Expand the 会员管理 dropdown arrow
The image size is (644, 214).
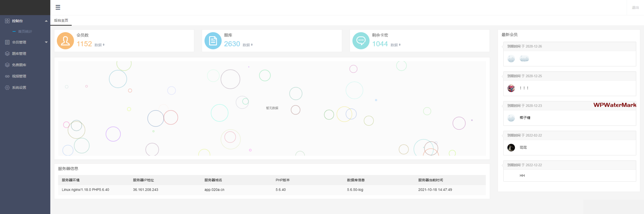coord(46,42)
